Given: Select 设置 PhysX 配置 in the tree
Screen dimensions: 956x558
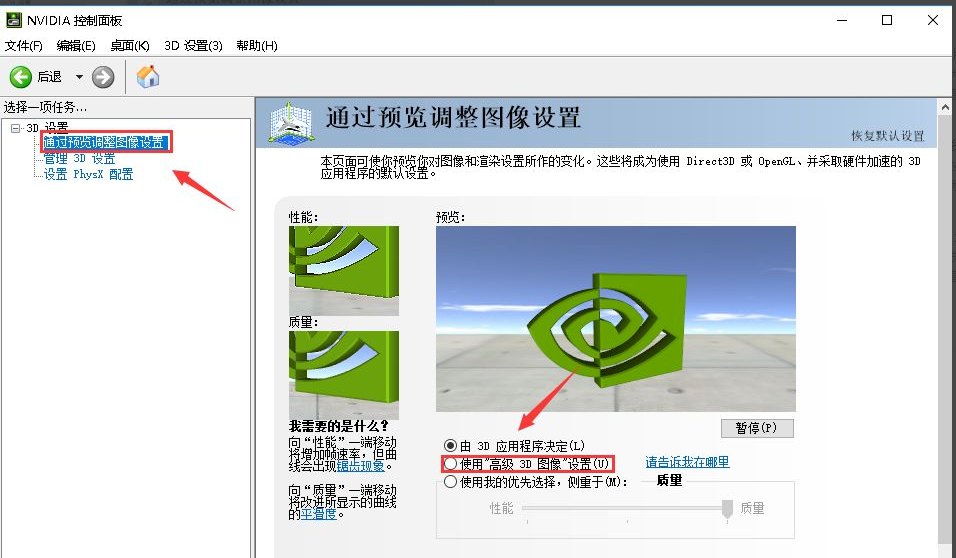Looking at the screenshot, I should coord(88,174).
